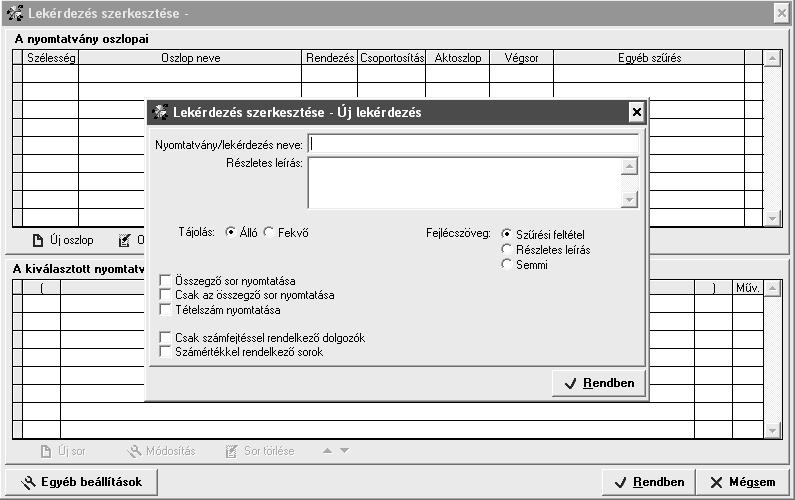Click the columns table scroll up arrow
The height and width of the screenshot is (500, 795).
coord(772,58)
